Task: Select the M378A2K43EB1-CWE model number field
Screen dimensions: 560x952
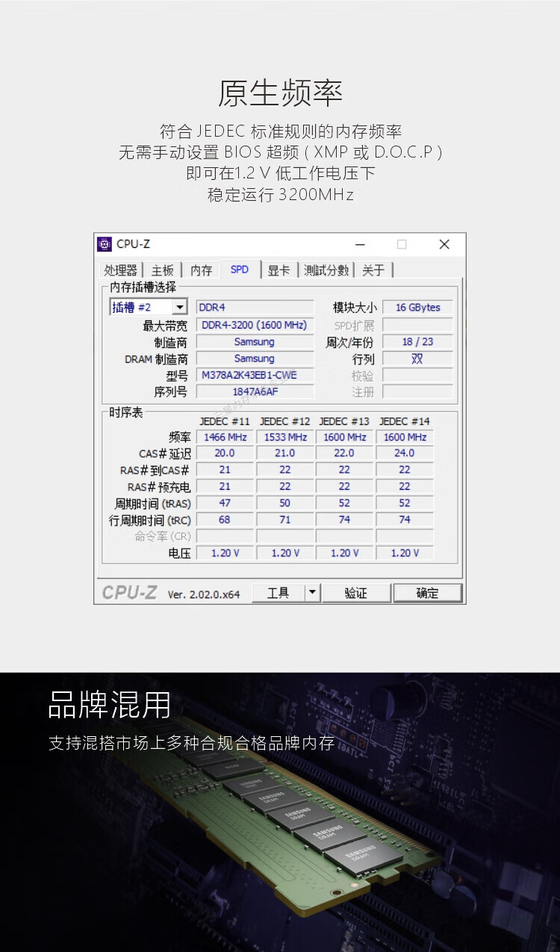Action: click(255, 375)
